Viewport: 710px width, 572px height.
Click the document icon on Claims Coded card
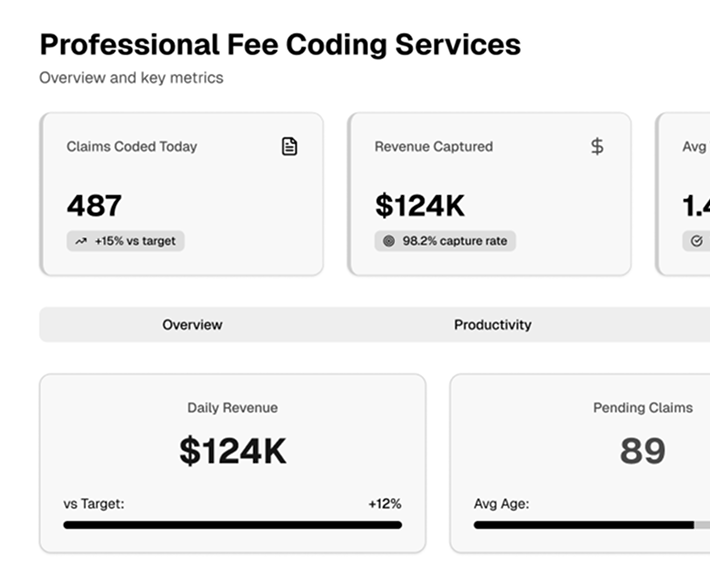[x=289, y=147]
